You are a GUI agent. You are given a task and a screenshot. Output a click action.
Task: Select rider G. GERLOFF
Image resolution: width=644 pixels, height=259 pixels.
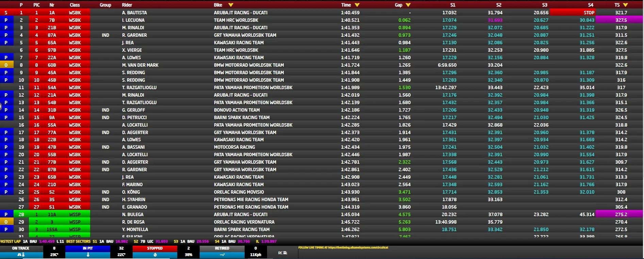coord(133,110)
